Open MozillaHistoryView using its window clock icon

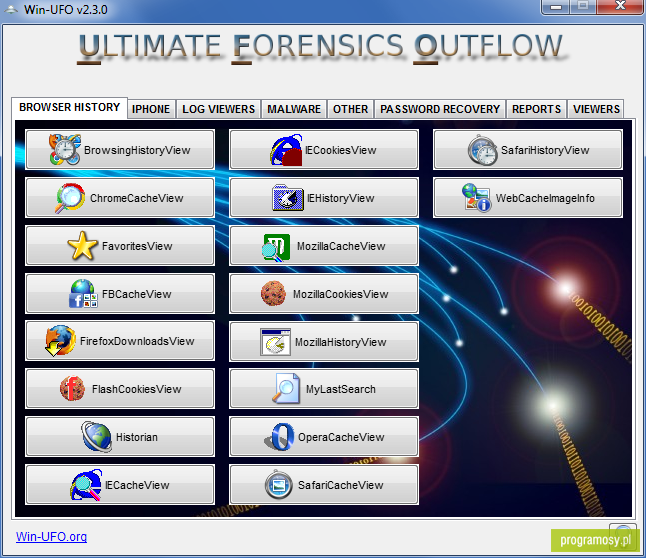click(x=275, y=342)
